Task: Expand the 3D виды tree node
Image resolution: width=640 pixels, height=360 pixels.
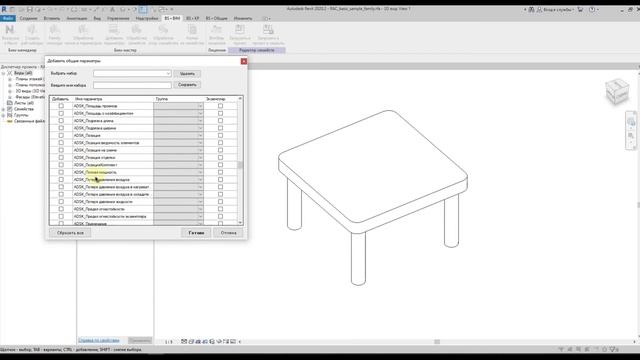Action: coord(10,91)
